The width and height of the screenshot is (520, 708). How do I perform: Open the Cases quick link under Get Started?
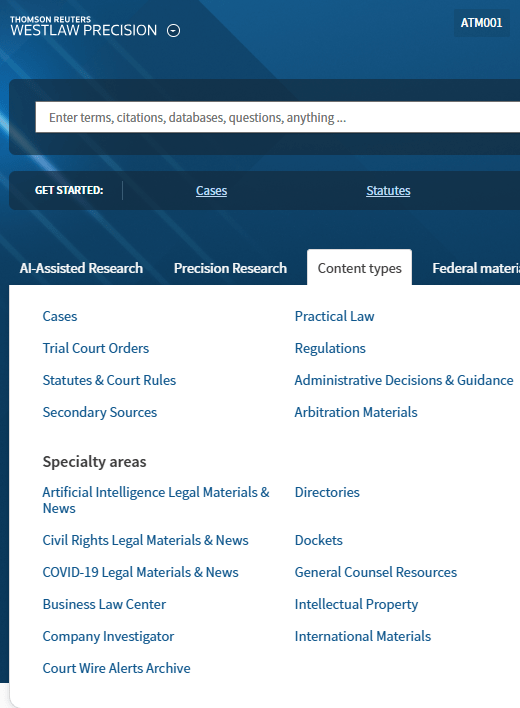pos(211,191)
